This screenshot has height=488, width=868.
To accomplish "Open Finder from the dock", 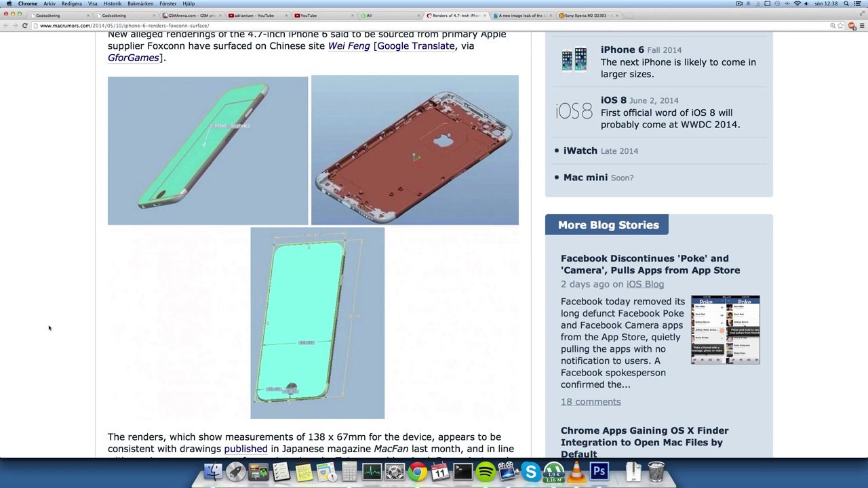I will coord(213,471).
